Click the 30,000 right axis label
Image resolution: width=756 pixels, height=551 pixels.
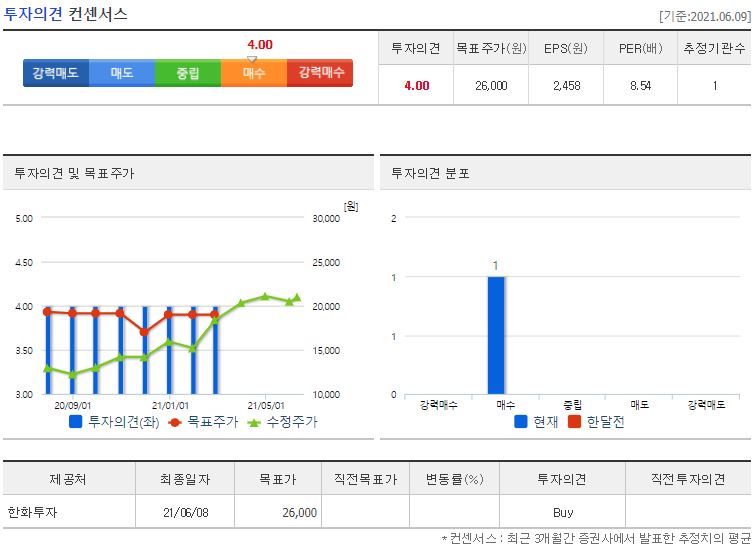pyautogui.click(x=326, y=218)
